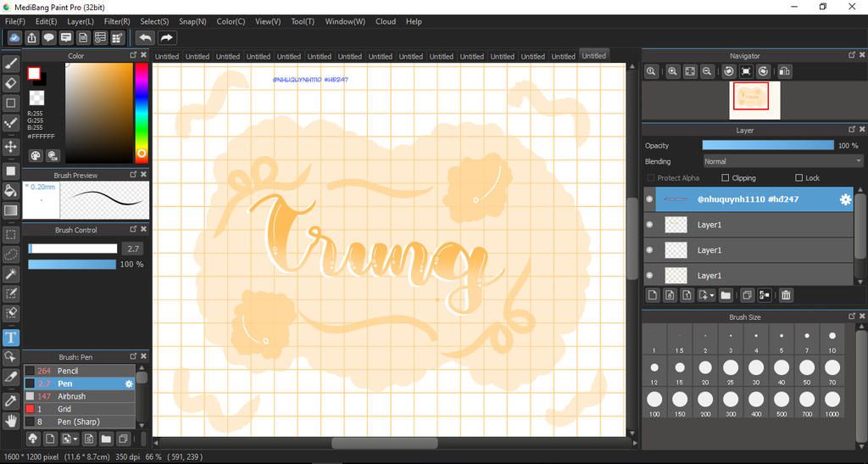868x464 pixels.
Task: Open the Cloud menu
Action: tap(386, 21)
